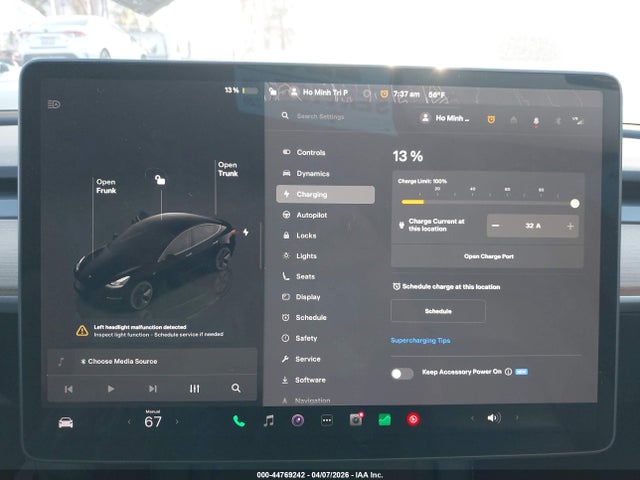Increase charge current with plus button

pyautogui.click(x=570, y=226)
